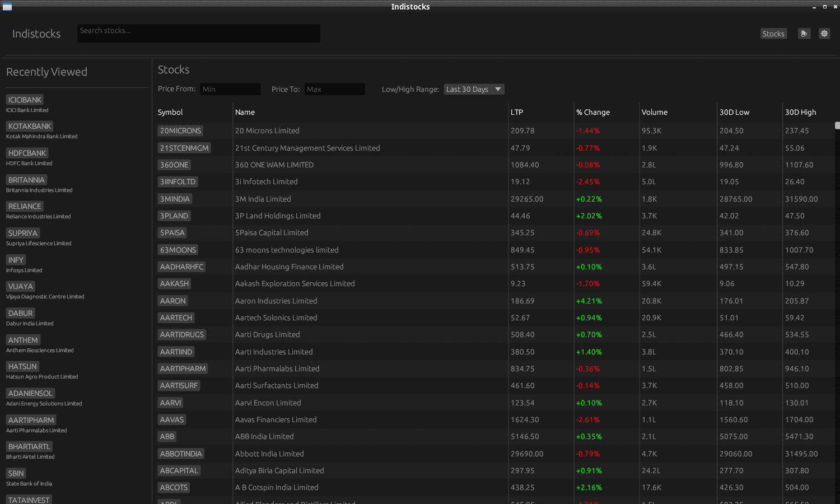Click the 20MICRONS symbol badge
The width and height of the screenshot is (840, 504).
[180, 130]
